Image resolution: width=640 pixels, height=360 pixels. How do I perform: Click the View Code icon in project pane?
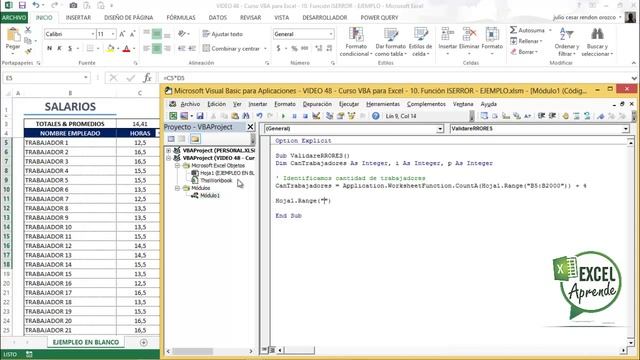(x=171, y=139)
